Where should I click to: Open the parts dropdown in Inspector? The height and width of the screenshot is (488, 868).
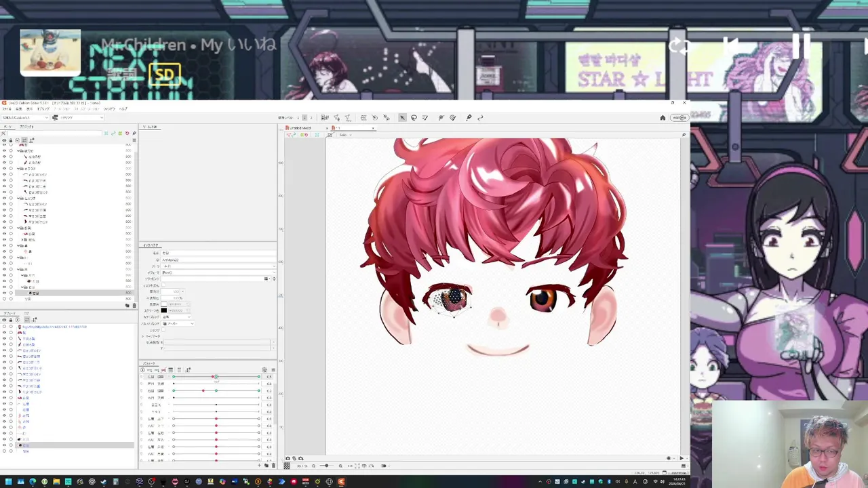pyautogui.click(x=218, y=266)
